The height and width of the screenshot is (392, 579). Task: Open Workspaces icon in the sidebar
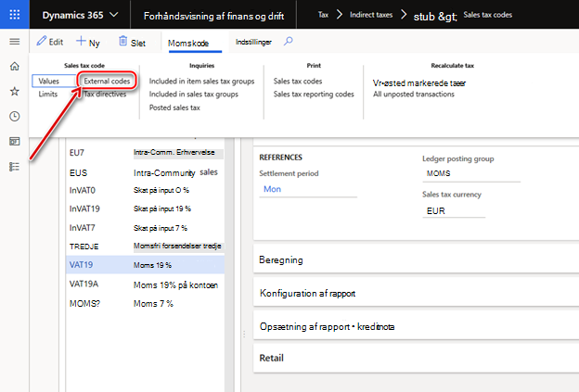15,142
